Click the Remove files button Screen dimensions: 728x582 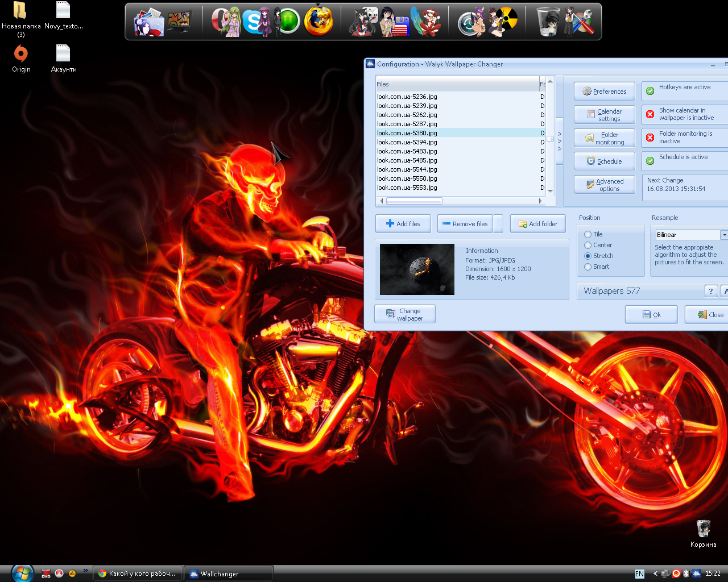(465, 224)
